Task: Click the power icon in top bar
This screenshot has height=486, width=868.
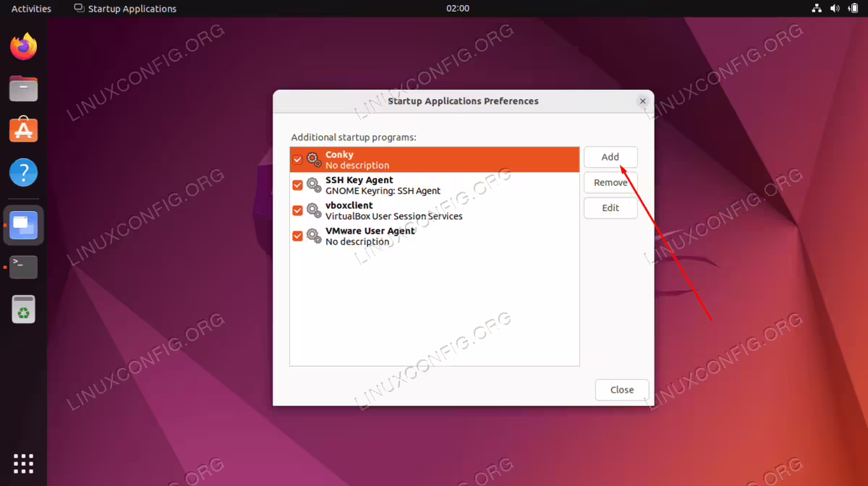Action: click(853, 9)
